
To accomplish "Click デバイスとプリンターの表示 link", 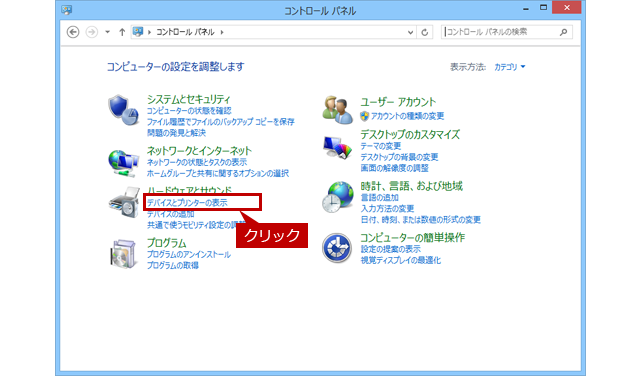I will tap(187, 203).
